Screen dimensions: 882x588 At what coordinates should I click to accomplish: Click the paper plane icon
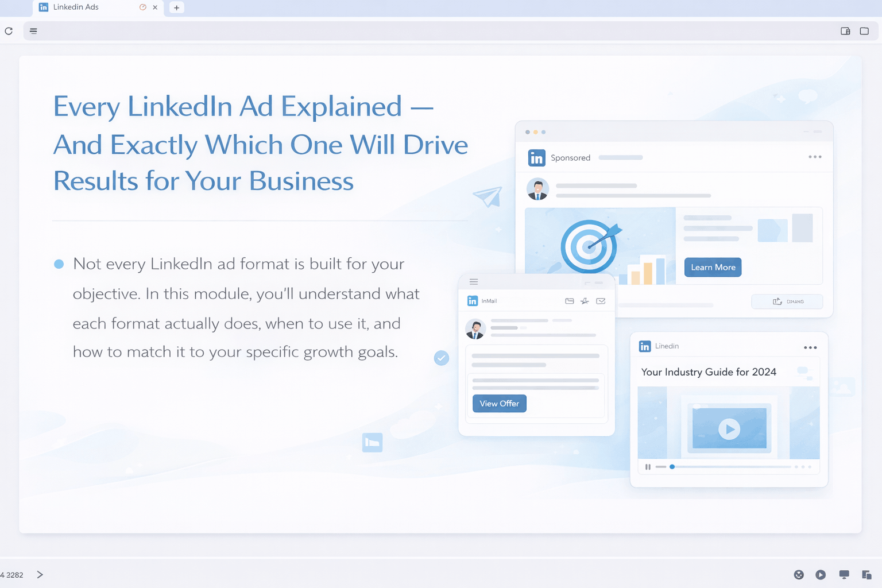(488, 196)
